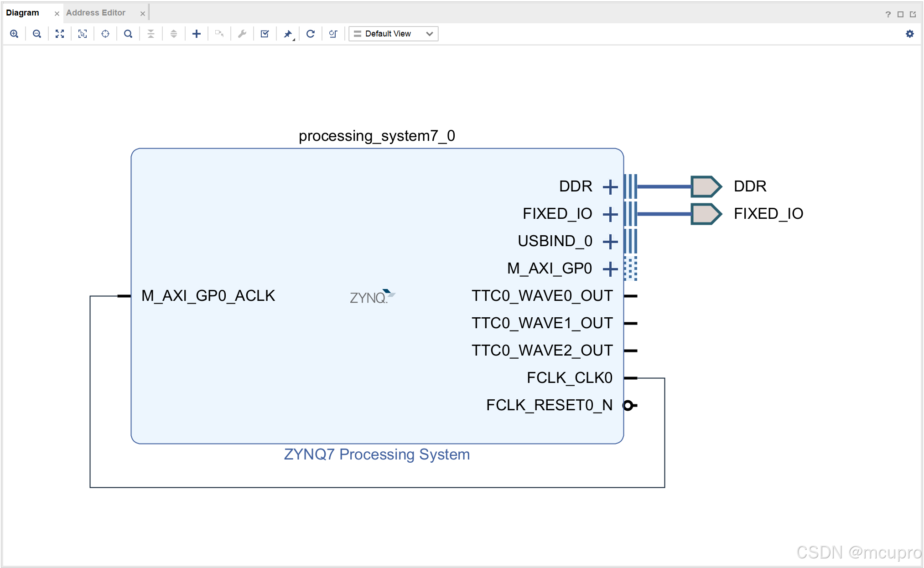The width and height of the screenshot is (924, 568).
Task: Expand the M_AXI_GP0 interface pin
Action: click(x=610, y=269)
